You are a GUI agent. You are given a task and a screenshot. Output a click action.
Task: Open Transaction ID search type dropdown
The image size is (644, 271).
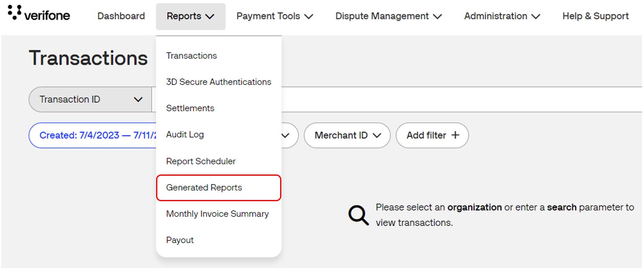pyautogui.click(x=90, y=99)
